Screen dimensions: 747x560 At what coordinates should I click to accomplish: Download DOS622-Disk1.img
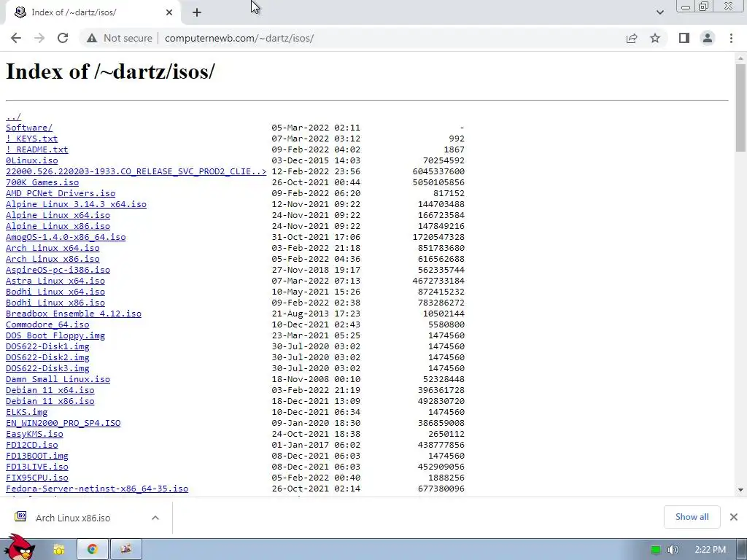click(x=47, y=346)
